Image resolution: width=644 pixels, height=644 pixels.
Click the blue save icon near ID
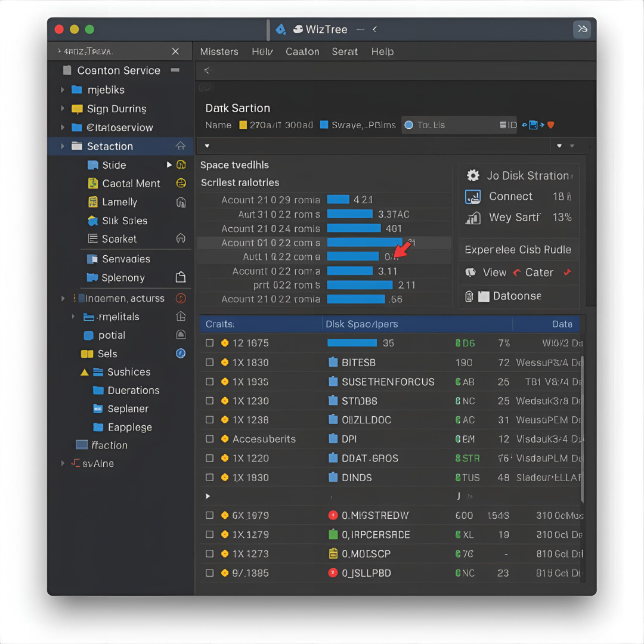(x=533, y=125)
